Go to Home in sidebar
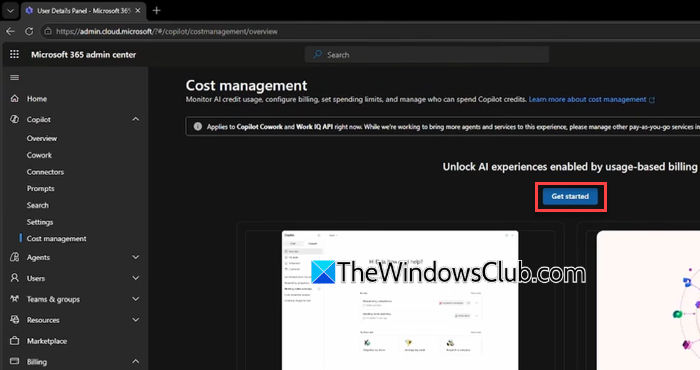Screen dimensions: 700x370 tap(37, 99)
